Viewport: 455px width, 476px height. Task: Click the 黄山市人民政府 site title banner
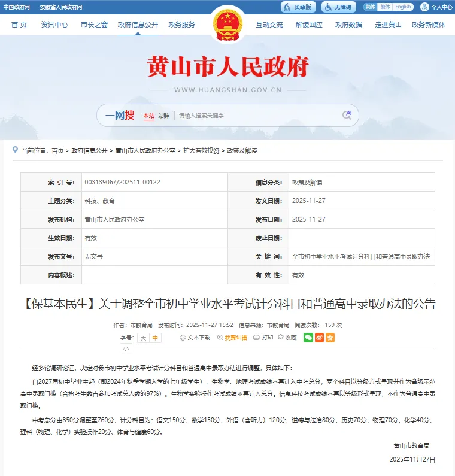[x=227, y=66]
